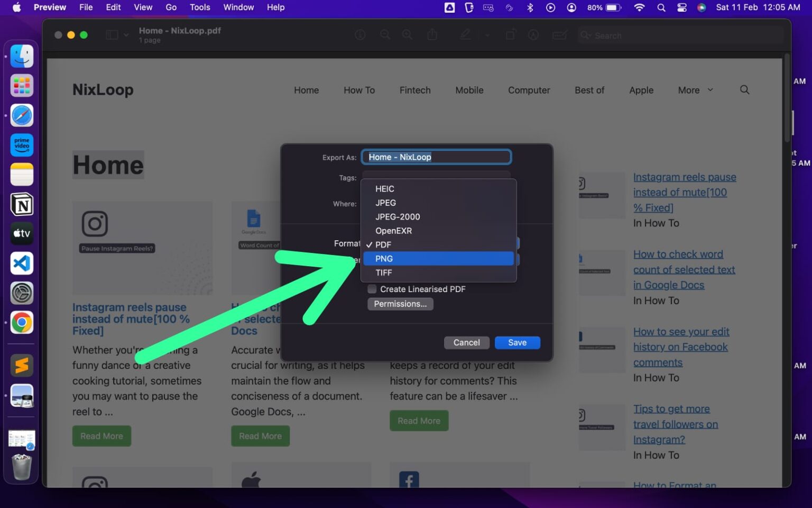This screenshot has height=508, width=812.
Task: Open the Trash in the Dock
Action: tap(22, 467)
